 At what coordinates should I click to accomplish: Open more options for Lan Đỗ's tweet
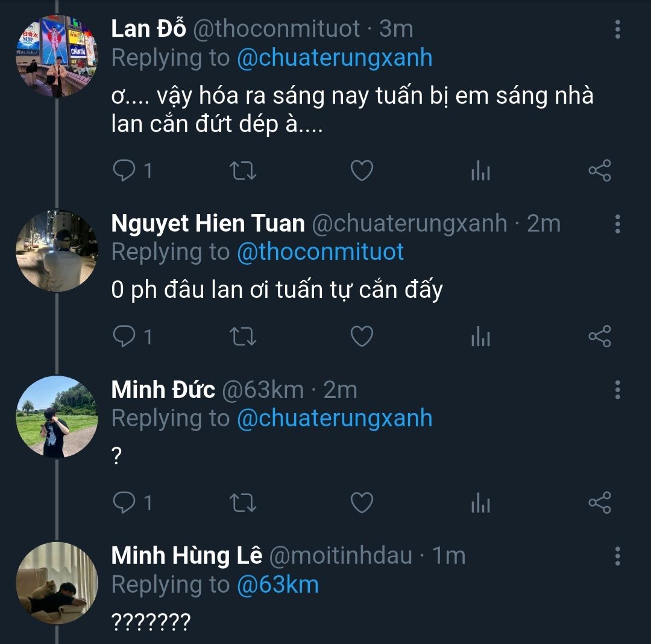[x=617, y=29]
